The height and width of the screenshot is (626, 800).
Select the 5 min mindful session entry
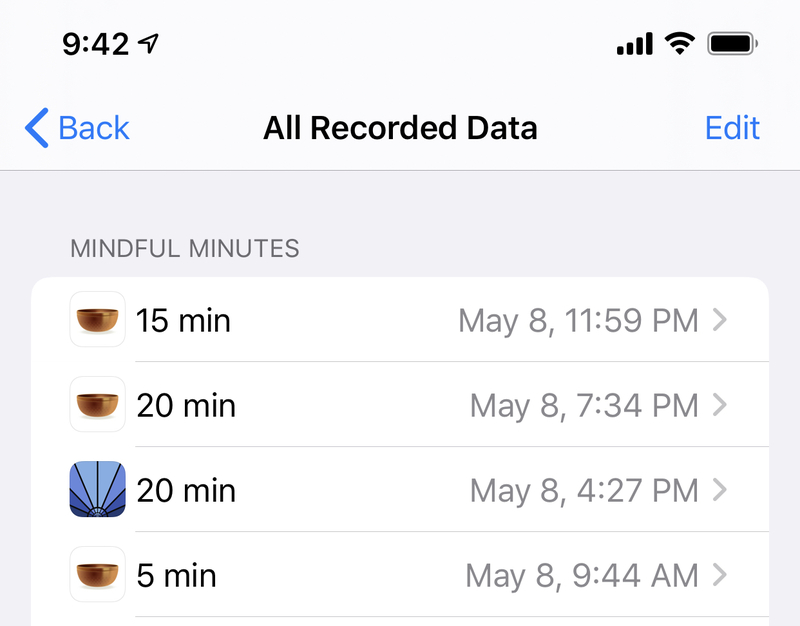pyautogui.click(x=400, y=574)
